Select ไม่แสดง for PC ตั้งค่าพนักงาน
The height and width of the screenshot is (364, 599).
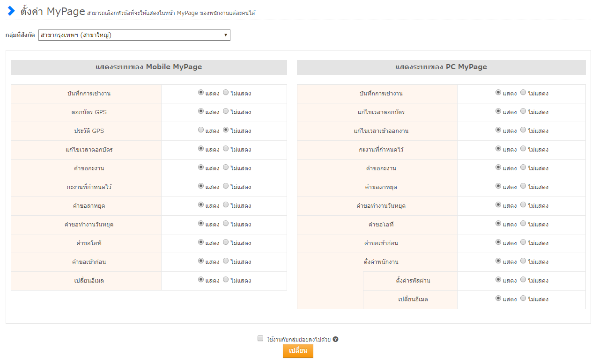[523, 261]
